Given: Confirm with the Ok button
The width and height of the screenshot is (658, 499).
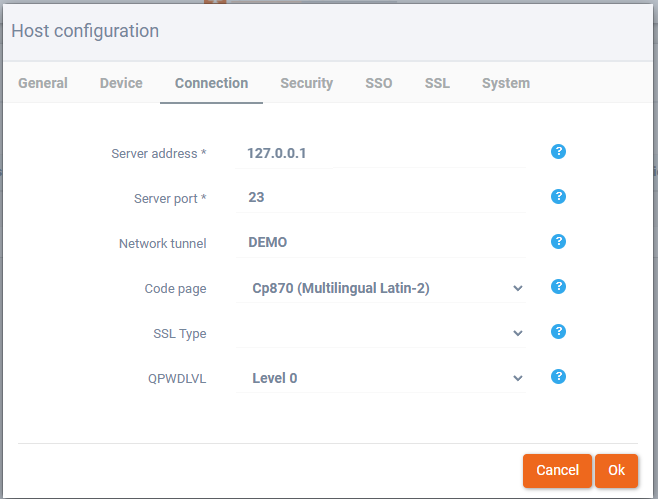Looking at the screenshot, I should (x=616, y=470).
